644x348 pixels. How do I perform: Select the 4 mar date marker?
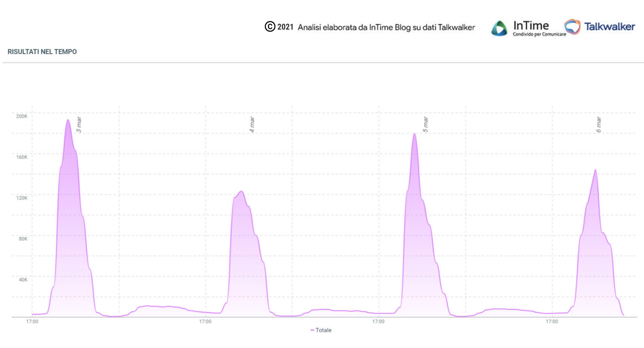click(x=252, y=124)
